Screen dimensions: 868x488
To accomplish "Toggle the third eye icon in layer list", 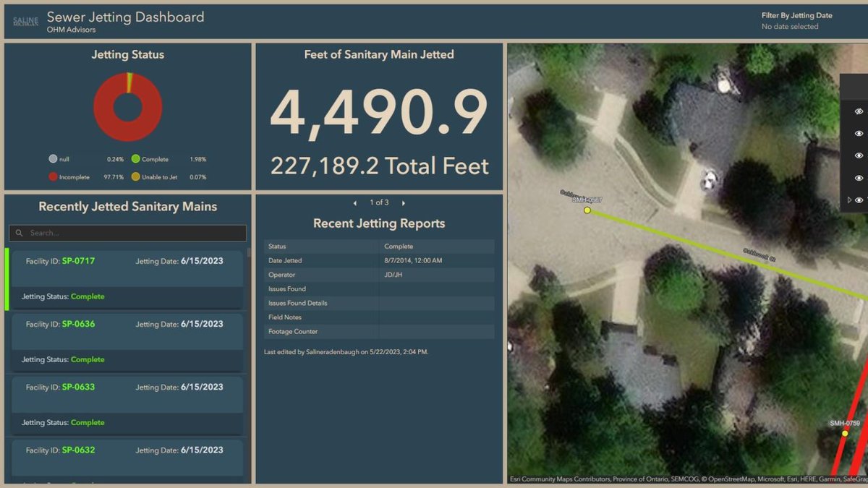I will 859,155.
